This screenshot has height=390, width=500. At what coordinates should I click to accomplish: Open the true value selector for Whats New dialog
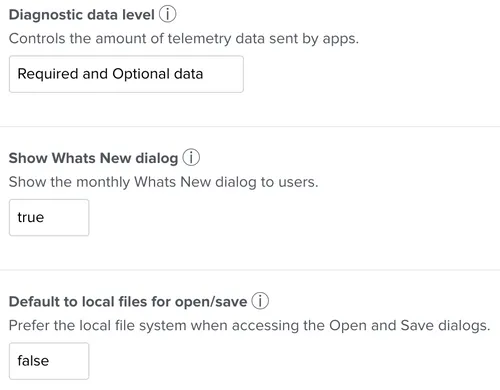pos(49,217)
